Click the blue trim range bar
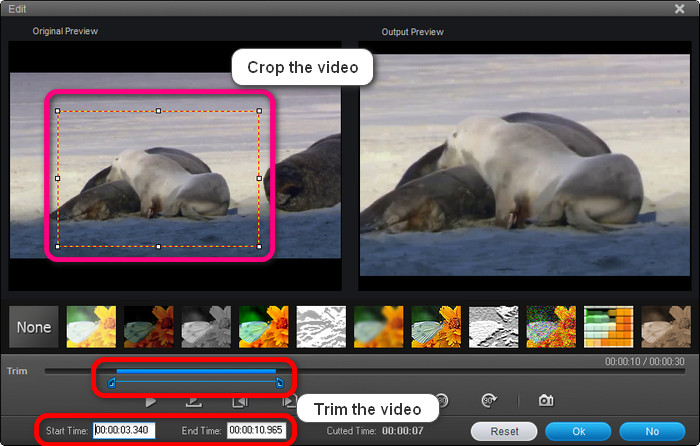This screenshot has height=446, width=700. click(195, 371)
